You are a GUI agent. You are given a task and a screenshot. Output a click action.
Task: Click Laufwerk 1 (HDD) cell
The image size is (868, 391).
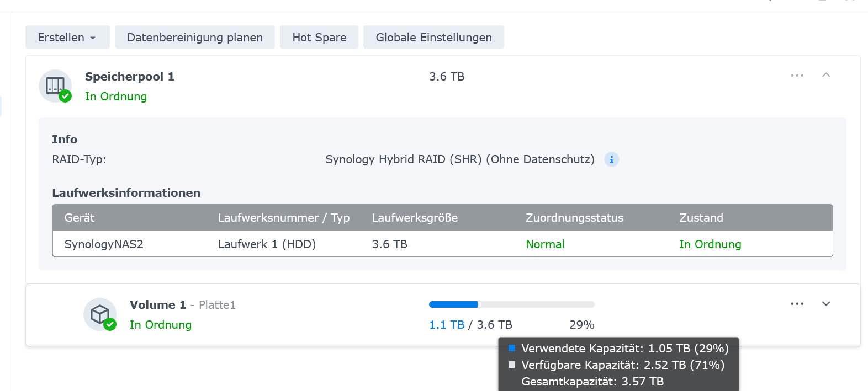pos(267,244)
